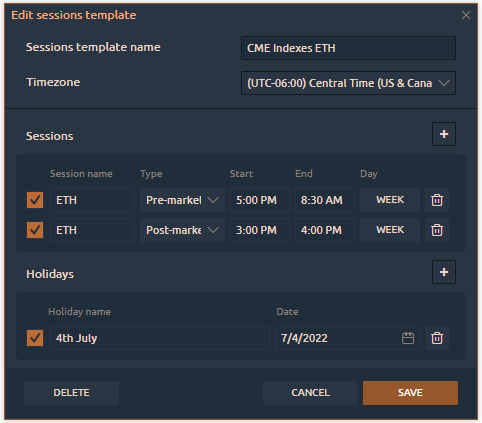Edit the Sessions template name field
482x423 pixels.
pyautogui.click(x=348, y=48)
